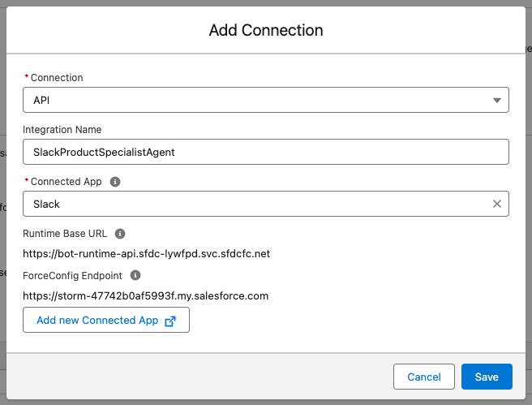Save the new connection
Screen dimensions: 532x405
point(487,377)
